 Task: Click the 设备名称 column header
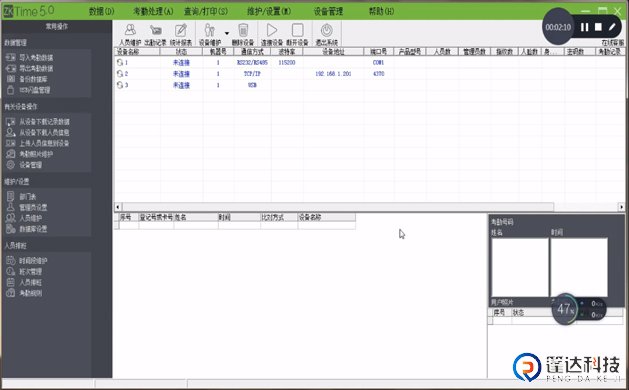(x=137, y=52)
